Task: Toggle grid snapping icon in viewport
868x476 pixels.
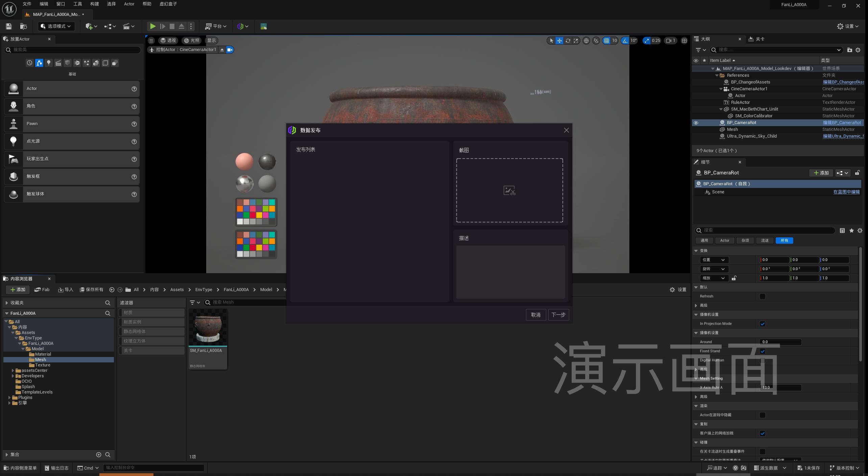Action: (606, 41)
